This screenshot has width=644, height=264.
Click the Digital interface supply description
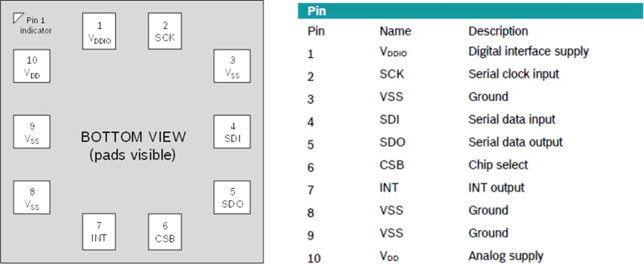click(x=528, y=51)
